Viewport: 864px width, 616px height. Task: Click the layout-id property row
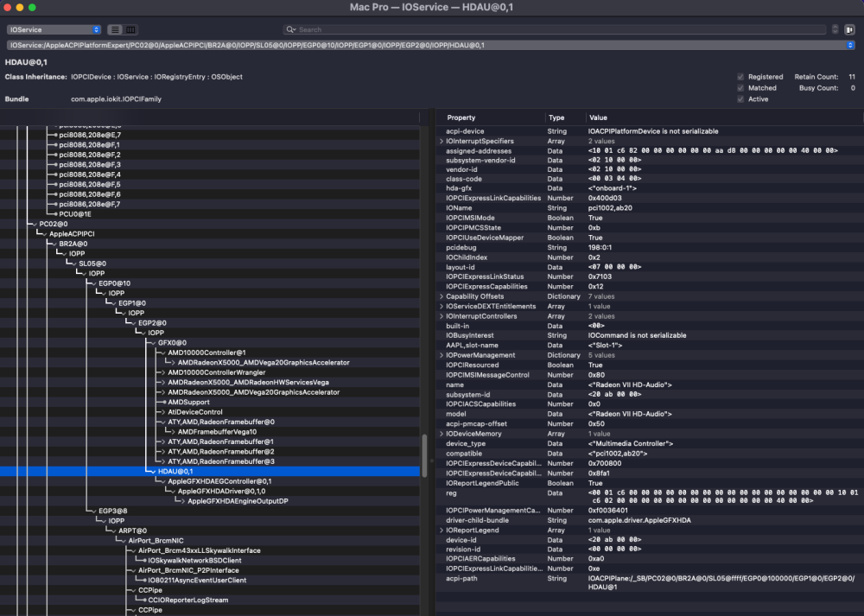click(649, 267)
